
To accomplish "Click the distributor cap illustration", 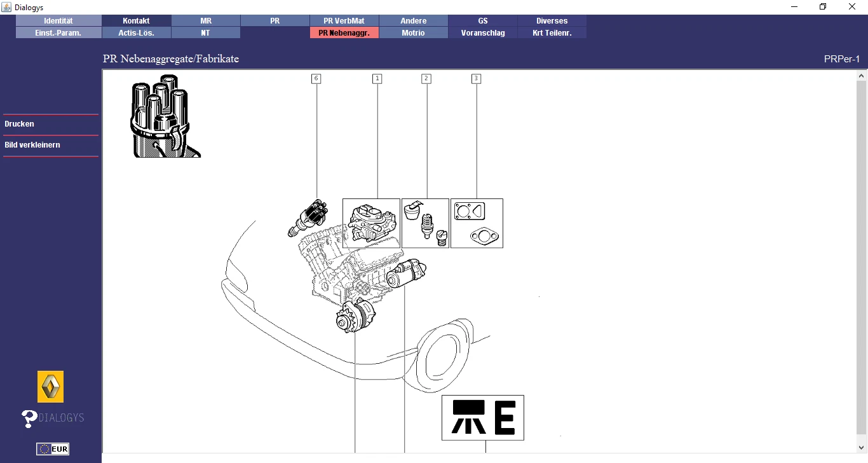I will (x=164, y=116).
